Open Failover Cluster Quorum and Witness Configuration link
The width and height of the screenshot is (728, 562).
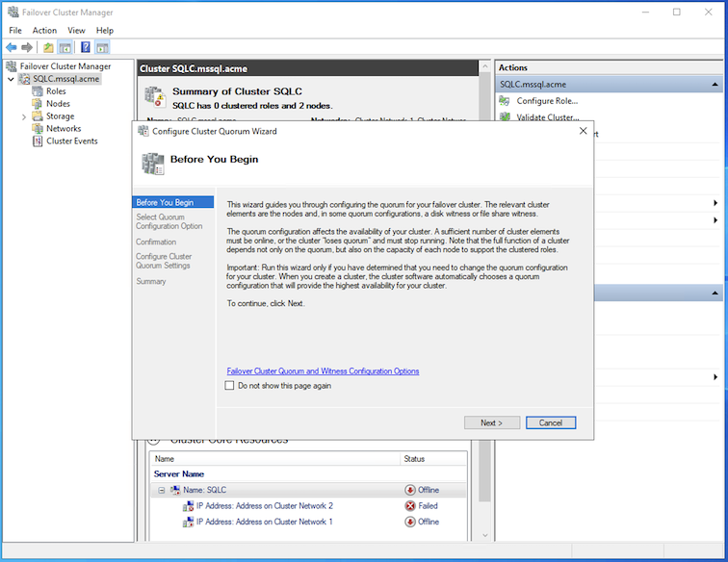click(323, 371)
